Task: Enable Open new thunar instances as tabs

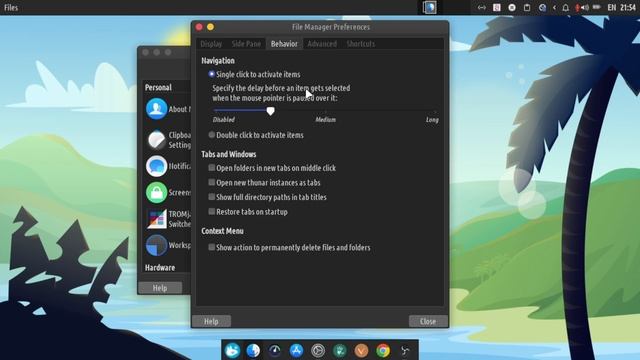Action: click(211, 182)
